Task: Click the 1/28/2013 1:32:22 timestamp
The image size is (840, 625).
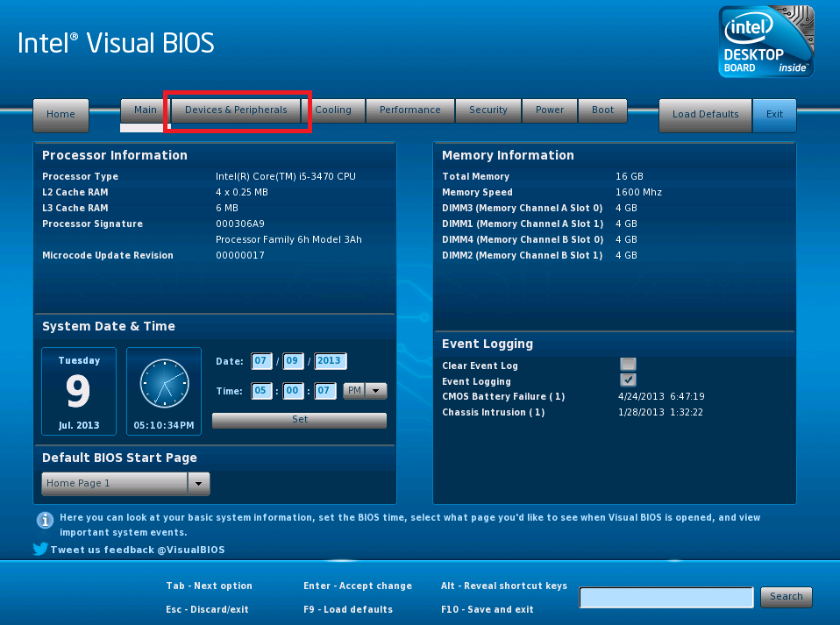Action: click(x=660, y=412)
